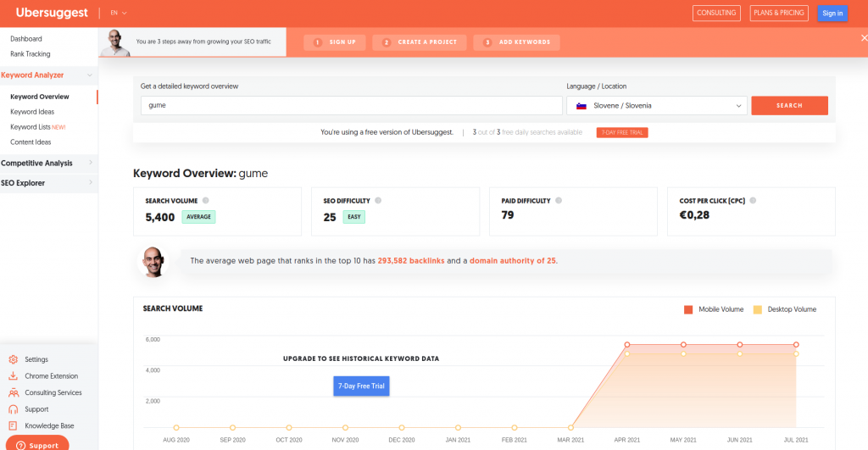Click the Slovenia flag icon

pyautogui.click(x=581, y=106)
